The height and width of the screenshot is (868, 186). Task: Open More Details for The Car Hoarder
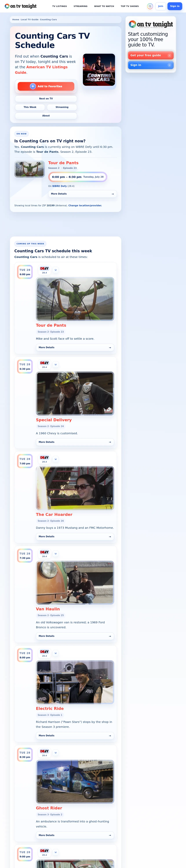click(x=75, y=536)
